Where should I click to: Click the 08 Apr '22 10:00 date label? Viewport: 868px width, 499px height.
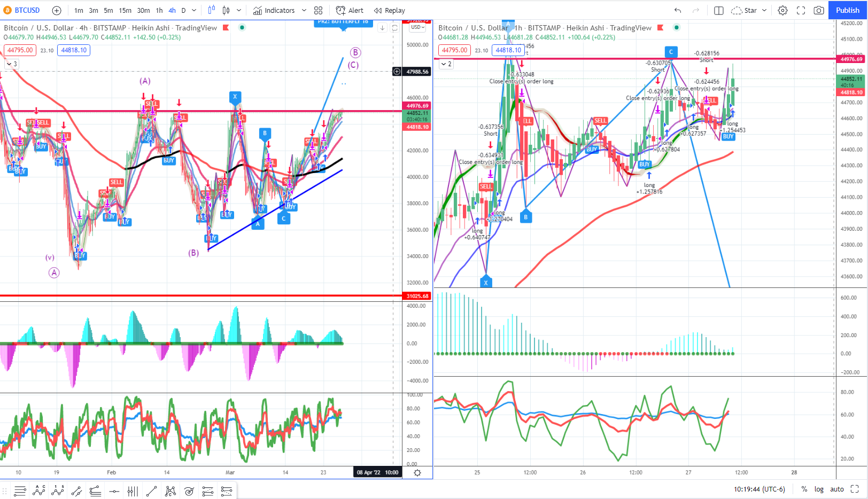377,472
